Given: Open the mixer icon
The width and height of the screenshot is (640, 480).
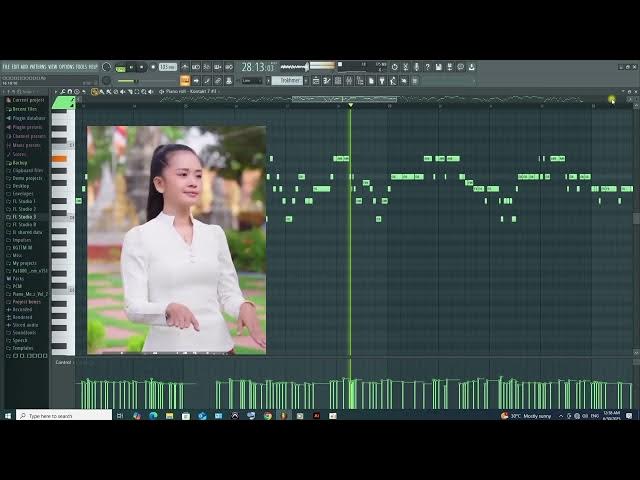Looking at the screenshot, I should 349,81.
